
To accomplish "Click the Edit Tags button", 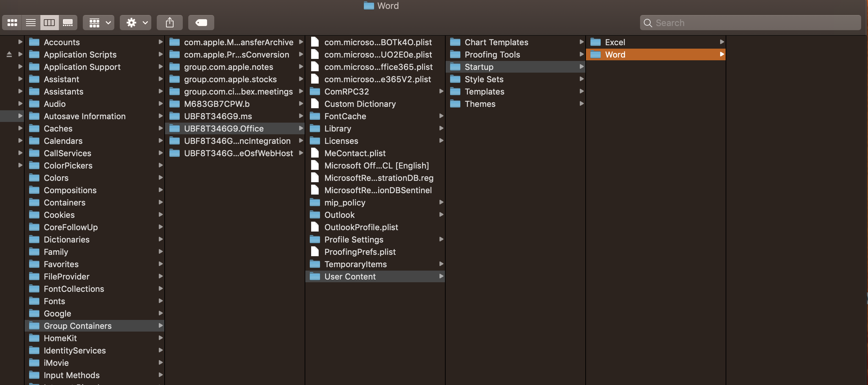I will (x=201, y=23).
